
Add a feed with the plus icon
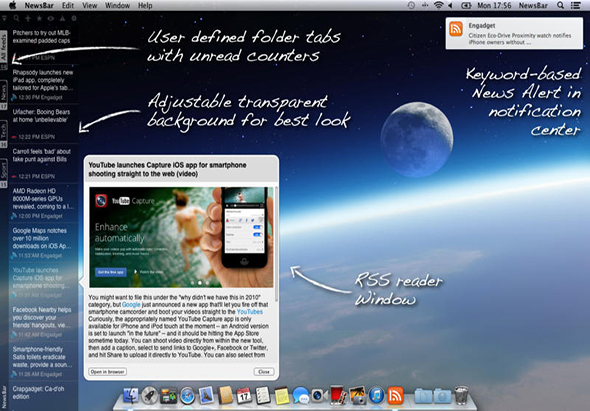tap(28, 18)
